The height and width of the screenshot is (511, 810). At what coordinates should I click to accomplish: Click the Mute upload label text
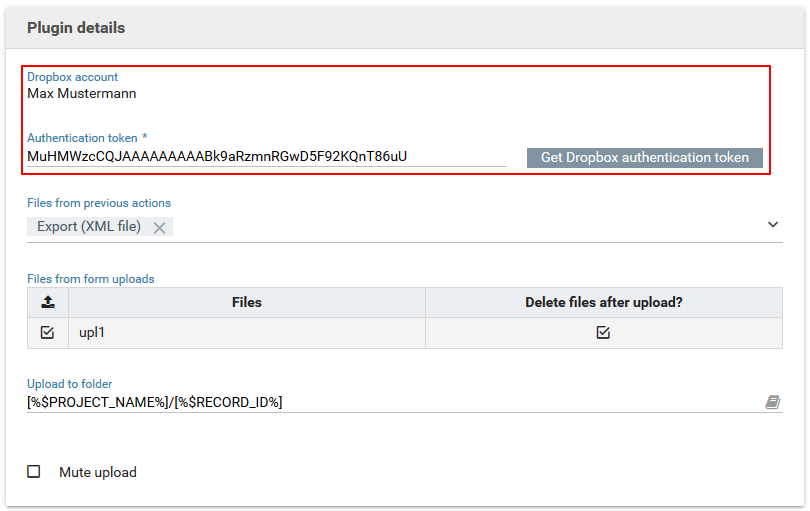coord(98,472)
